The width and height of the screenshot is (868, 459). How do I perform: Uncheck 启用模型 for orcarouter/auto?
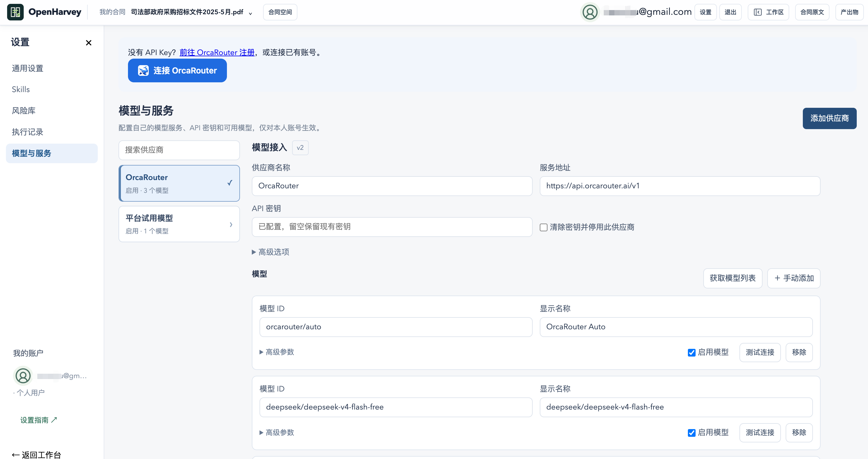click(x=691, y=353)
